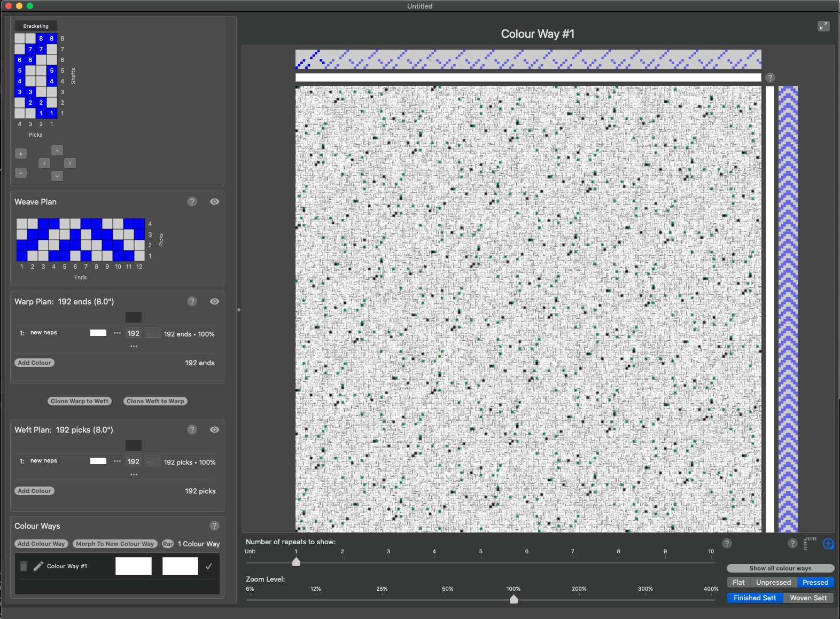Open help for the threading colour bar
840x619 pixels.
[770, 77]
